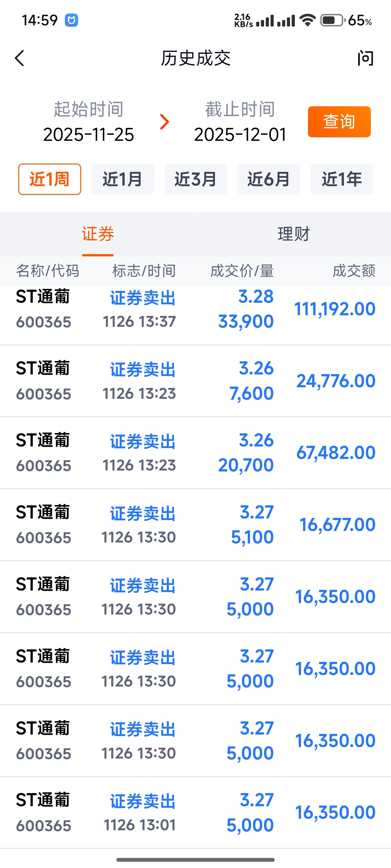Viewport: 391px width, 868px height.
Task: Select the 近3月 range filter
Action: [x=196, y=179]
